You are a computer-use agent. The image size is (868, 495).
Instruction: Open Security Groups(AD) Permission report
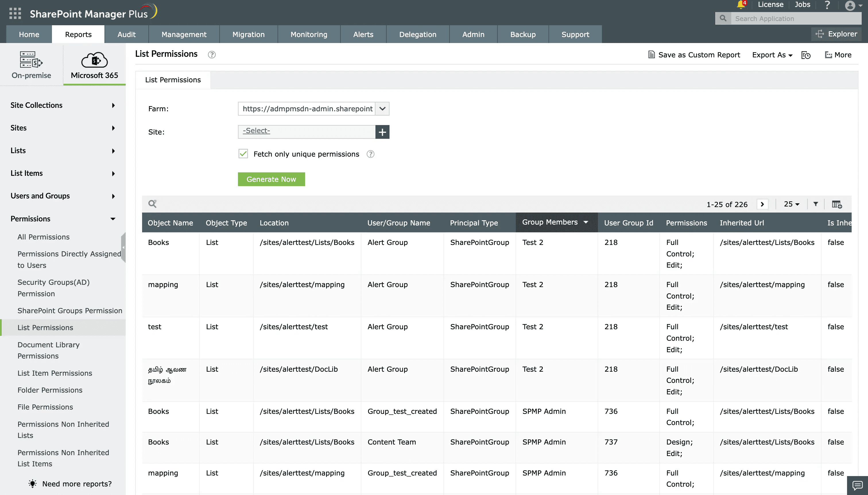53,288
